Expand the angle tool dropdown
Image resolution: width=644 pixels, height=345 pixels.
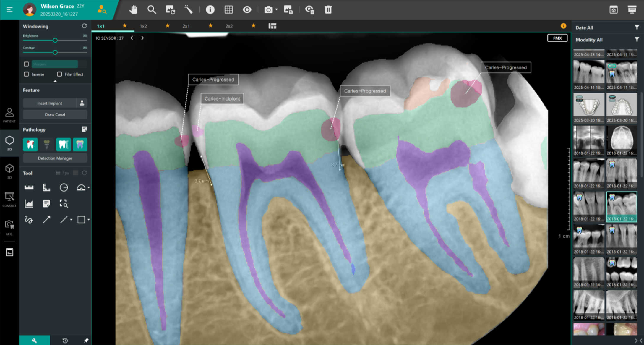click(x=89, y=187)
